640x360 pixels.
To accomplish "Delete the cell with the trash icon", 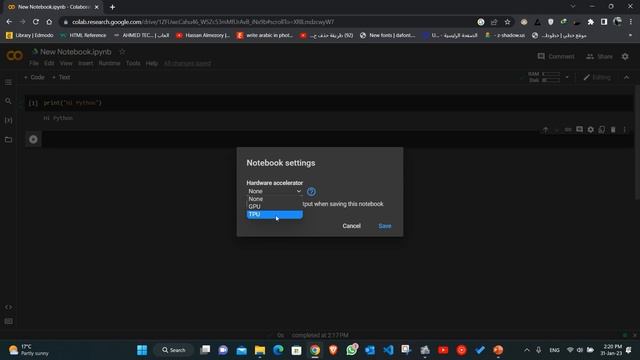I will (x=613, y=129).
